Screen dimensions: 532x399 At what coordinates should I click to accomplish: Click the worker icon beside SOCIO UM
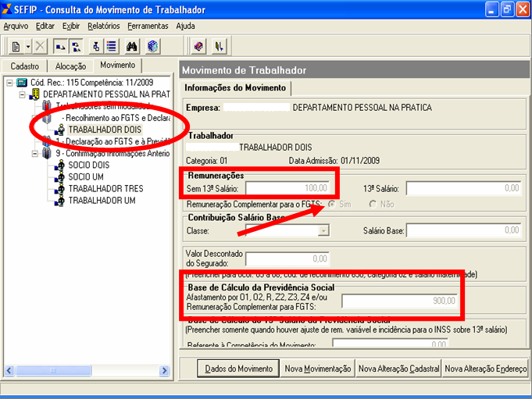point(60,177)
